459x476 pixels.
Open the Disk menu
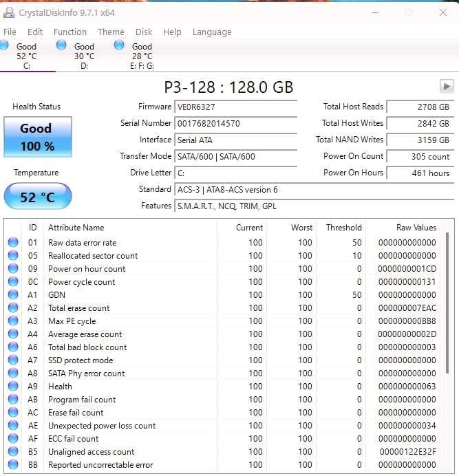pyautogui.click(x=144, y=32)
